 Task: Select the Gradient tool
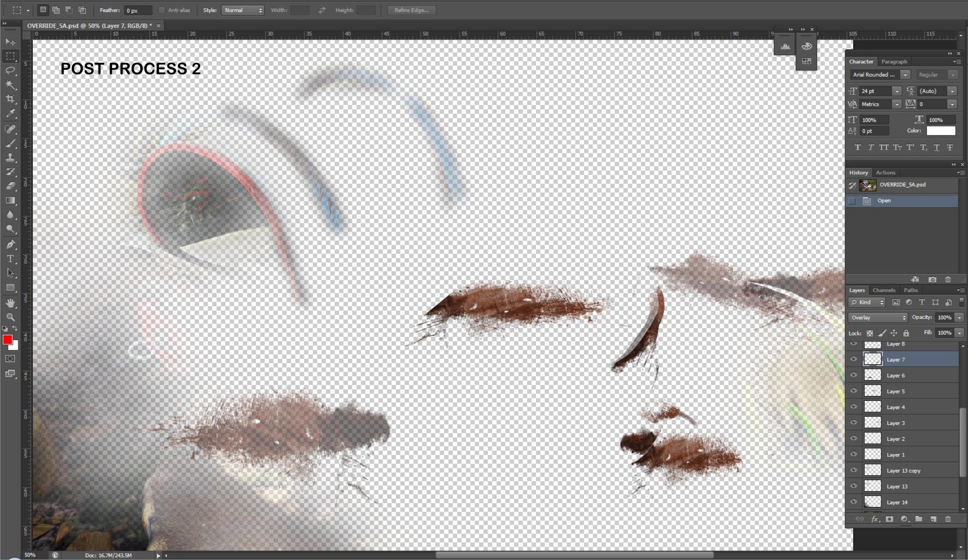tap(10, 201)
